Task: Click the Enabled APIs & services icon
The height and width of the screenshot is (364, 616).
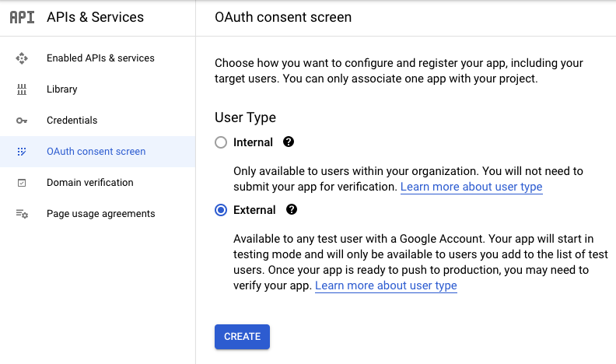Action: pyautogui.click(x=22, y=58)
